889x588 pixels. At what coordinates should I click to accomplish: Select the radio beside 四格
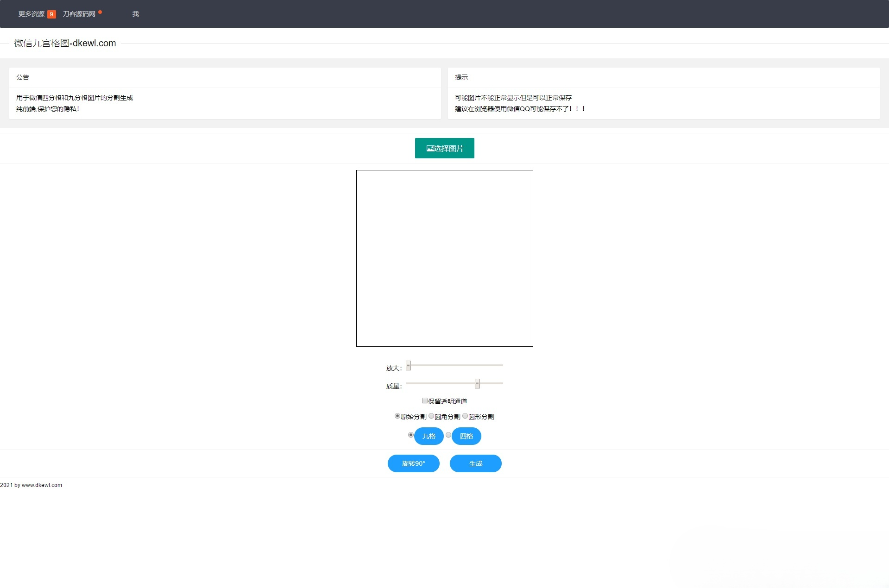(x=448, y=435)
